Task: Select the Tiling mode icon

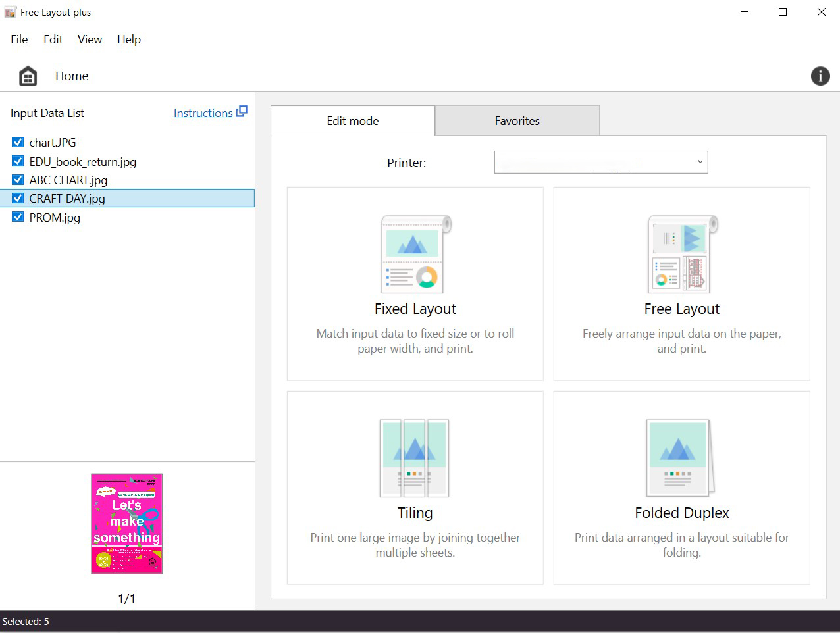Action: pos(415,458)
